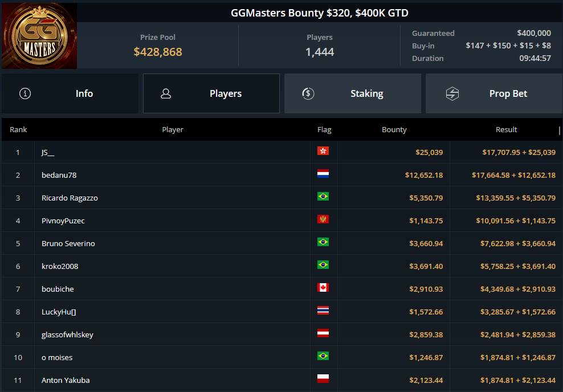
Task: Click the Staking tab's dollar coin icon
Action: [308, 93]
